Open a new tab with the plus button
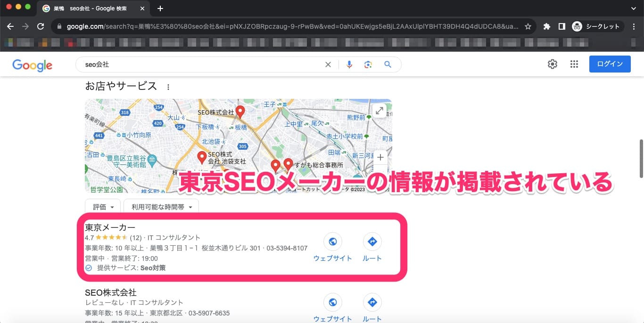This screenshot has width=644, height=323. click(160, 8)
